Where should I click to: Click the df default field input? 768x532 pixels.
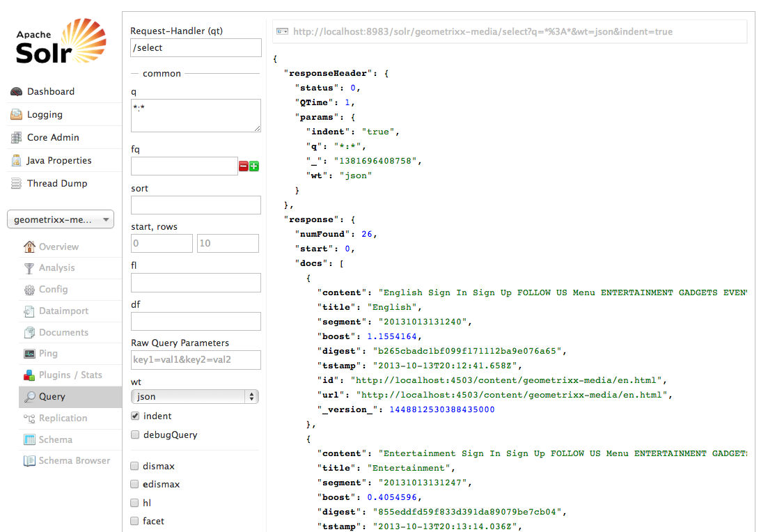pyautogui.click(x=196, y=321)
